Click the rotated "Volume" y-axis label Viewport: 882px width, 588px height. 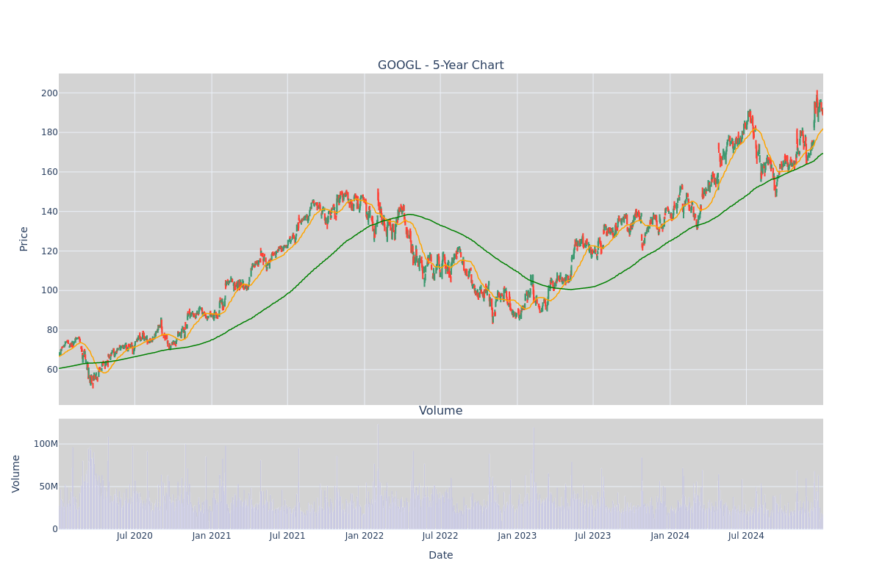16,473
